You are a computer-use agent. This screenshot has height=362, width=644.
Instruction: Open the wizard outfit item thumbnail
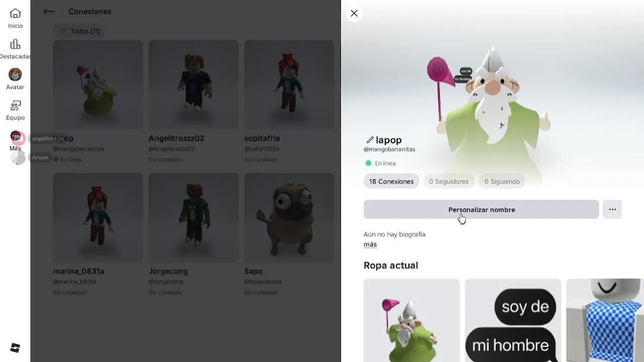(x=412, y=320)
